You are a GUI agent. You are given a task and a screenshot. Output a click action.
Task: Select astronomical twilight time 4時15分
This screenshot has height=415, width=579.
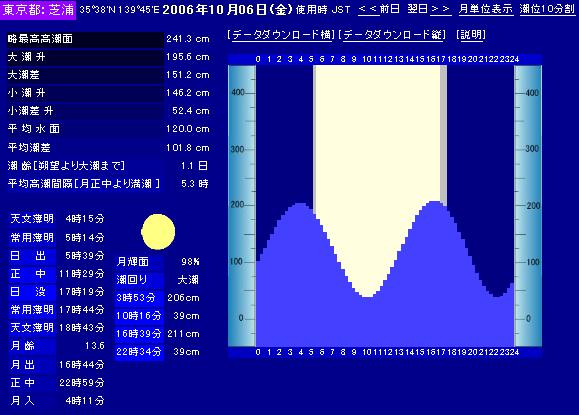coord(85,219)
